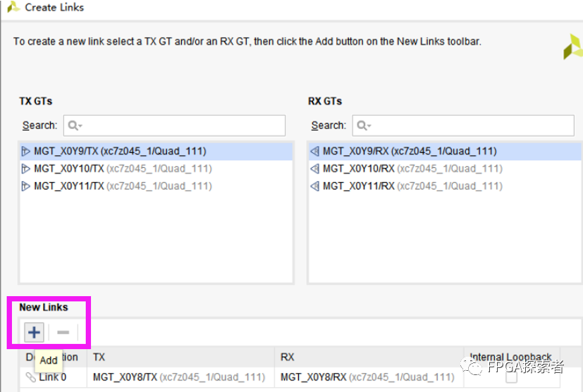Image resolution: width=583 pixels, height=392 pixels.
Task: Open the TX GTs search options dropdown arrow
Action: tap(80, 126)
